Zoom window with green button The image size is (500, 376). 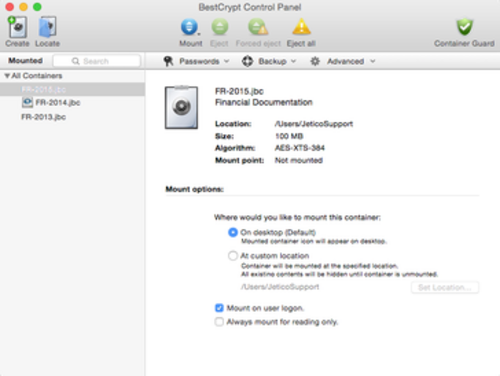(37, 7)
